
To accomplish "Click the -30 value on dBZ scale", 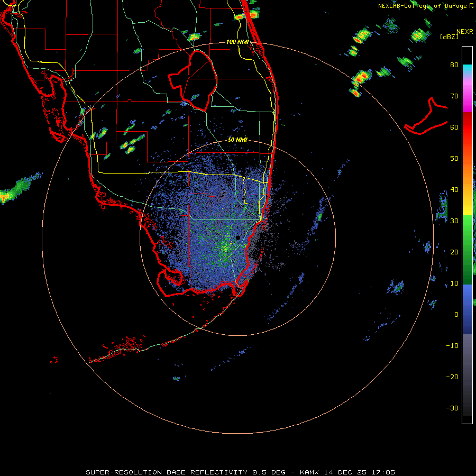I will [452, 408].
